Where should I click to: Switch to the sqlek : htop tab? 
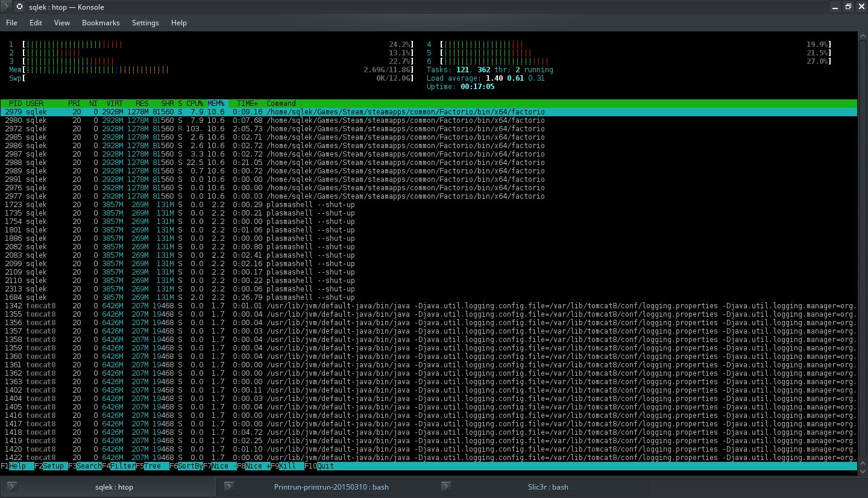(108, 487)
